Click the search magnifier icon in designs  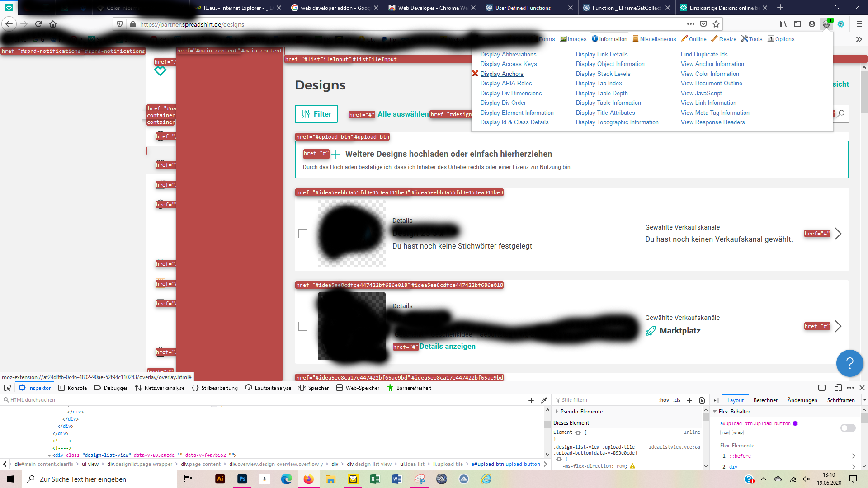pos(841,114)
